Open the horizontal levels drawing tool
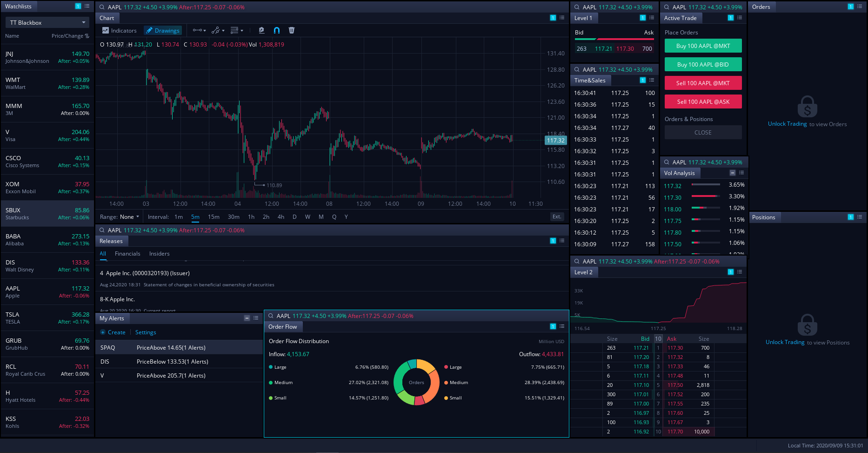868x453 pixels. (x=234, y=30)
